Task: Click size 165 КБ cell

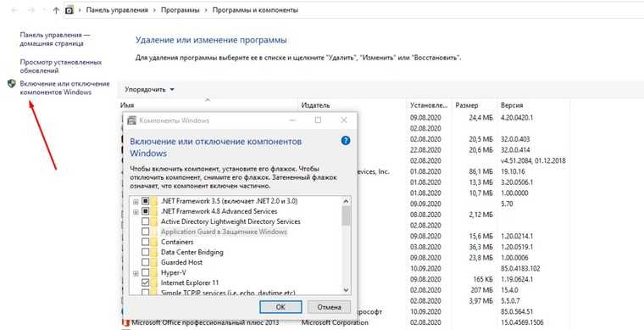Action: coord(483,279)
